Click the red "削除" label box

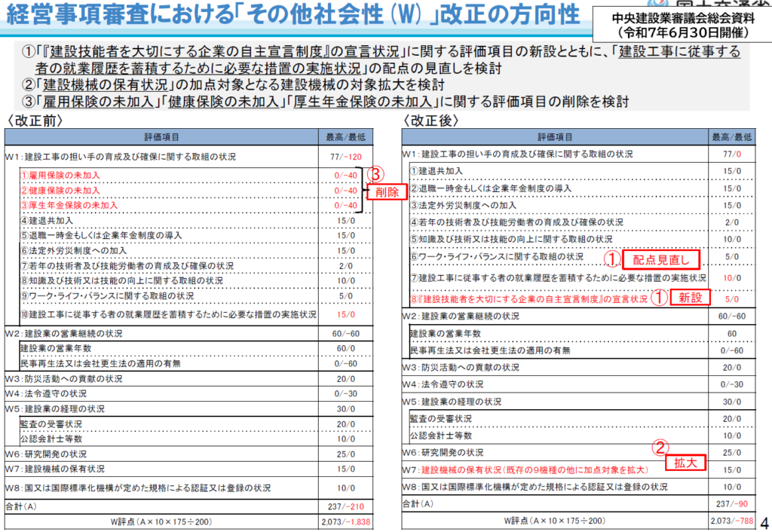tap(387, 192)
